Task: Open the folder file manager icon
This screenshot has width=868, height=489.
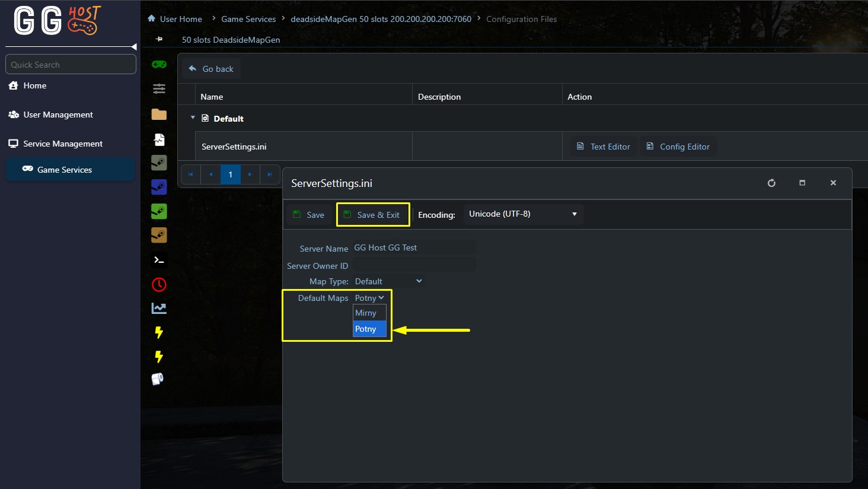Action: 159,115
